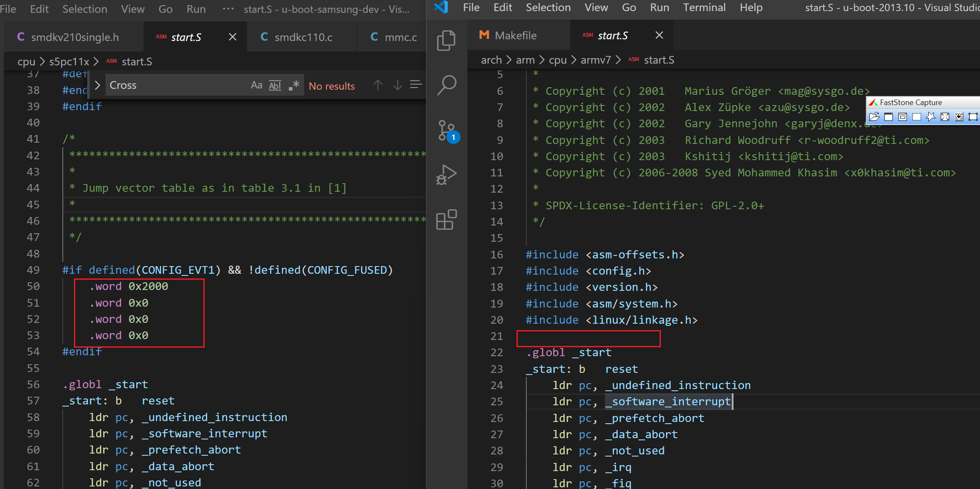Click Find in Selection icon in find widget
Image resolution: width=980 pixels, height=489 pixels.
[x=416, y=85]
